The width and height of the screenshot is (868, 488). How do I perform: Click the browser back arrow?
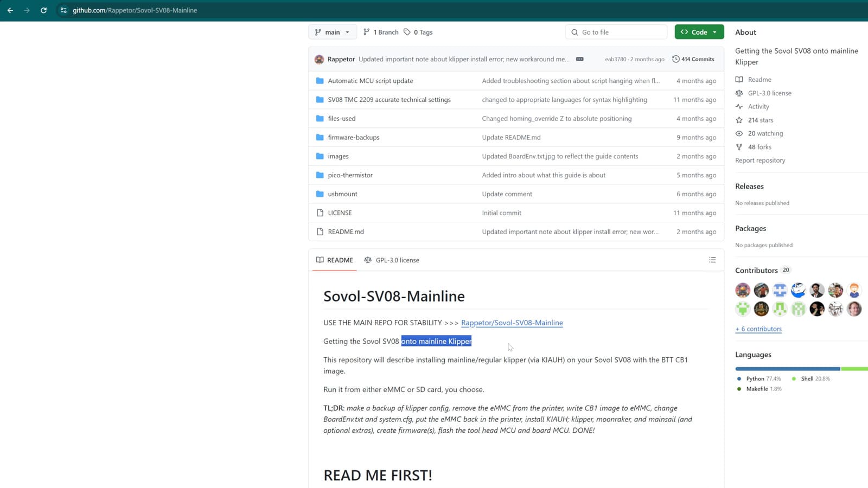pos(10,10)
